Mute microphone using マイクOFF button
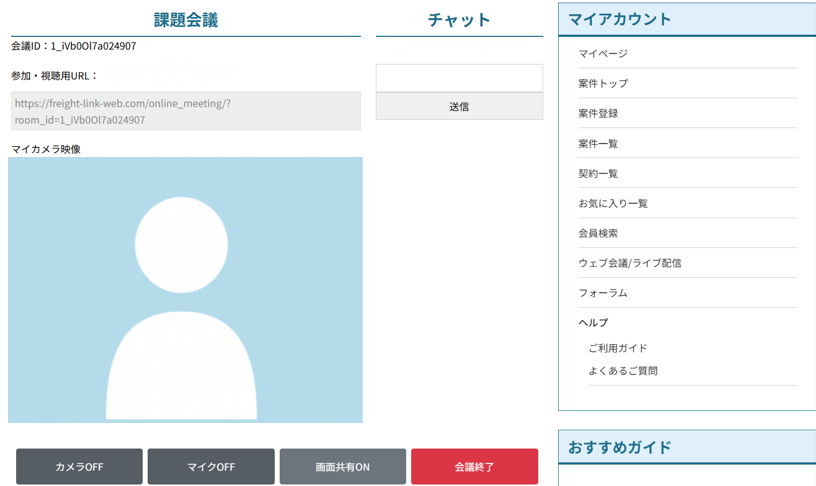Image resolution: width=816 pixels, height=486 pixels. coord(211,467)
